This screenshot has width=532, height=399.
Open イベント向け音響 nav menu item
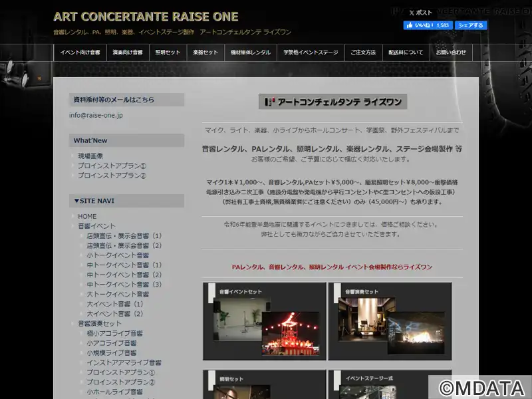click(80, 53)
